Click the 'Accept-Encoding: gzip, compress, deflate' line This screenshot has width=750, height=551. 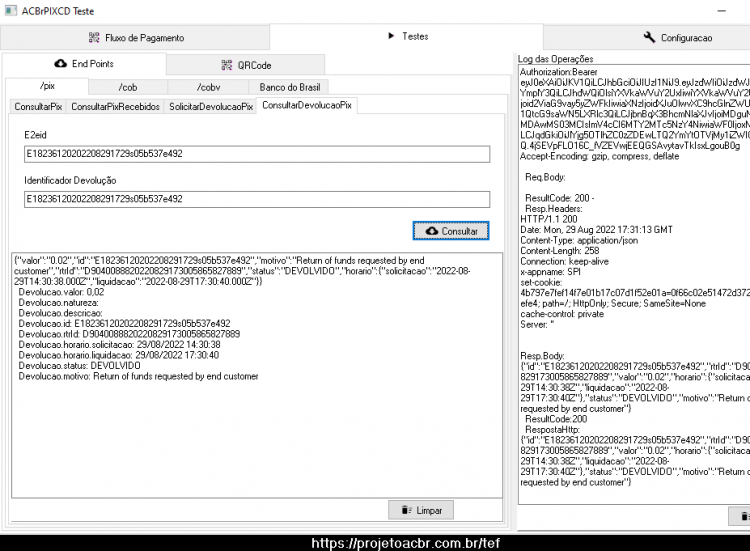(599, 156)
